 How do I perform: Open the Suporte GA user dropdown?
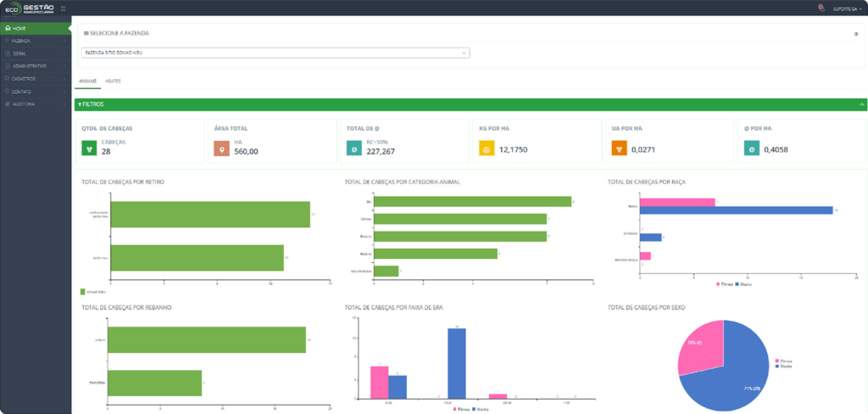click(x=848, y=8)
